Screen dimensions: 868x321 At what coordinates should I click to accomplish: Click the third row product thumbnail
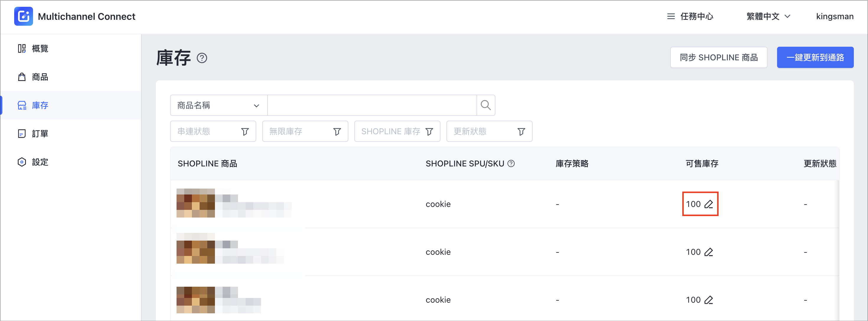[x=195, y=300]
